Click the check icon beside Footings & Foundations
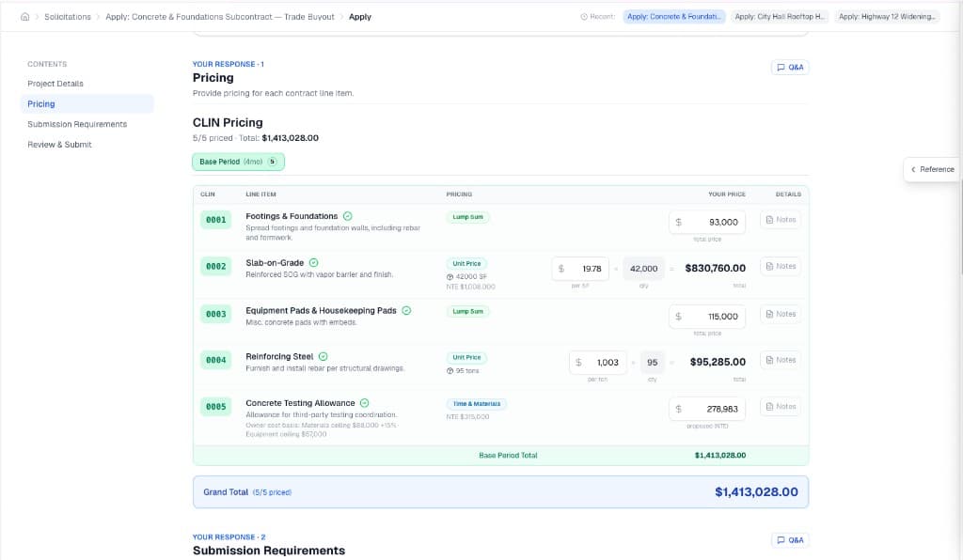Viewport: 963px width, 560px height. 348,216
